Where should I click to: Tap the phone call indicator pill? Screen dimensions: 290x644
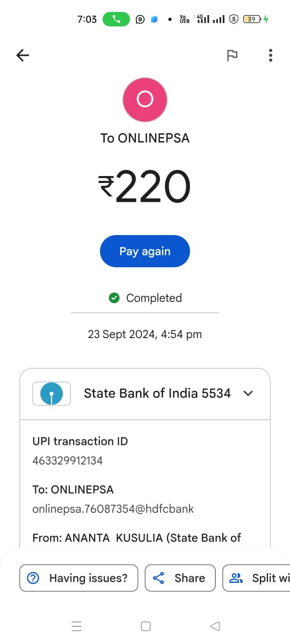(x=116, y=19)
